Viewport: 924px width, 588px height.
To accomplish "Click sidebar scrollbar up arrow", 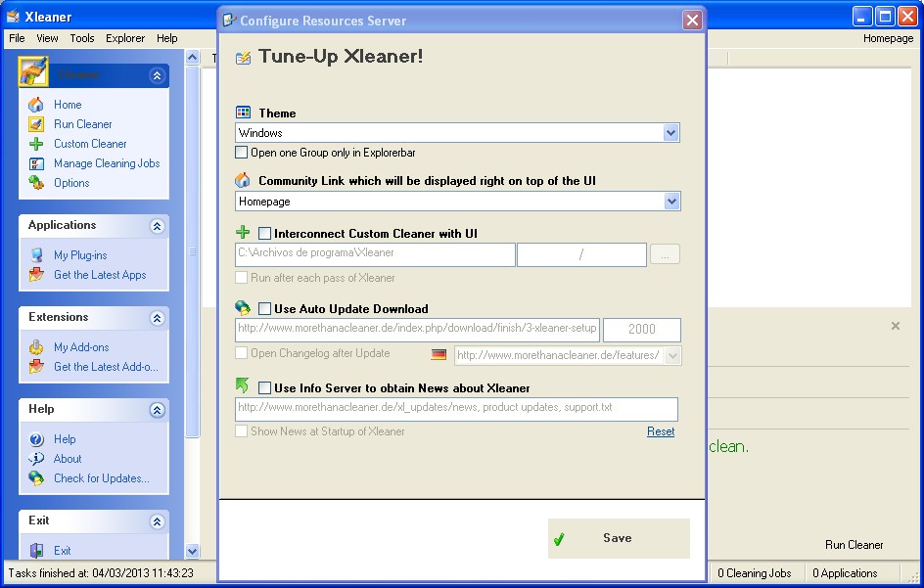I will 192,57.
